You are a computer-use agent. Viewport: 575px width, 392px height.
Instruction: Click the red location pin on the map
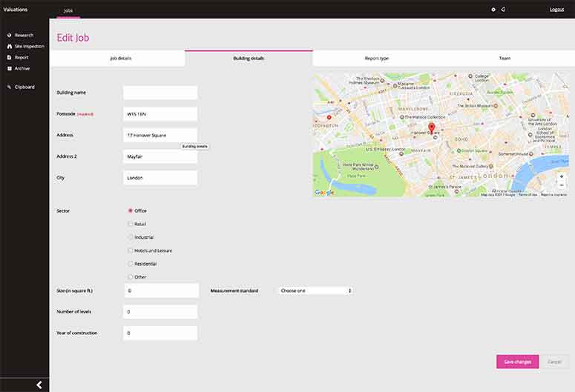click(x=432, y=128)
